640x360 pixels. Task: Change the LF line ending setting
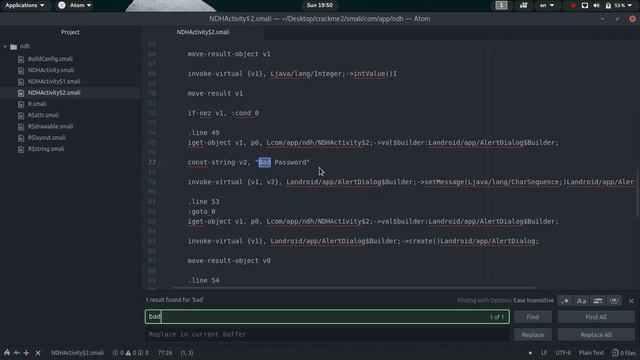tap(544, 353)
